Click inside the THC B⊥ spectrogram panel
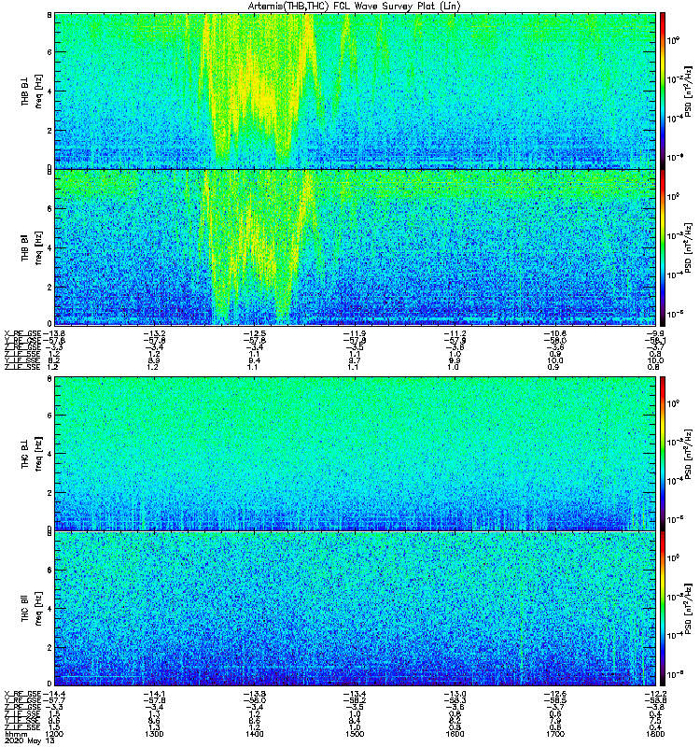The width and height of the screenshot is (700, 747). point(355,454)
